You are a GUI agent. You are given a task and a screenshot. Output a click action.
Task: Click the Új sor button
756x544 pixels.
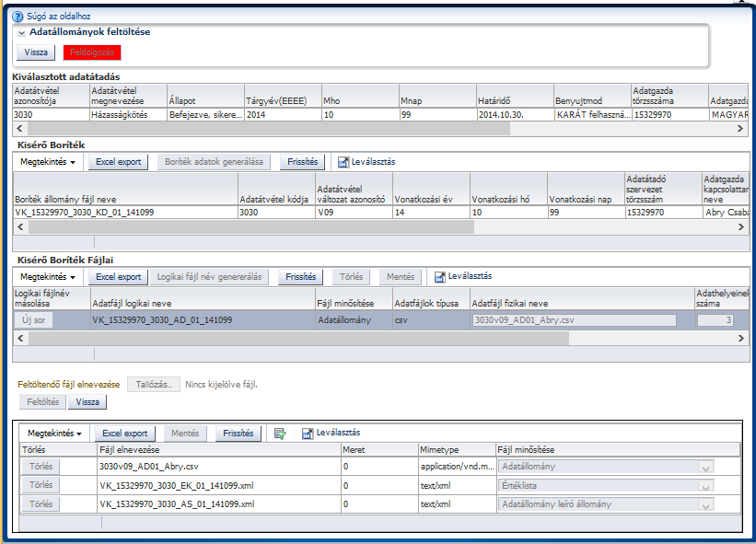34,320
